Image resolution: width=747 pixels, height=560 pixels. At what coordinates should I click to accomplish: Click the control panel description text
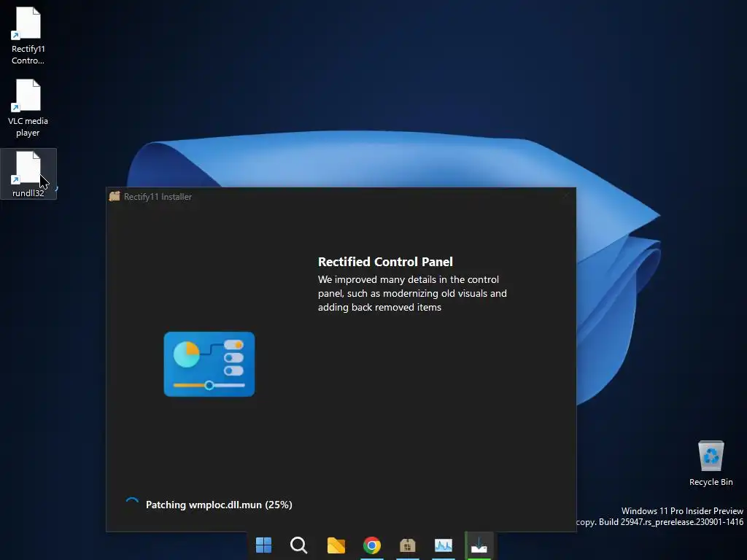(x=412, y=293)
